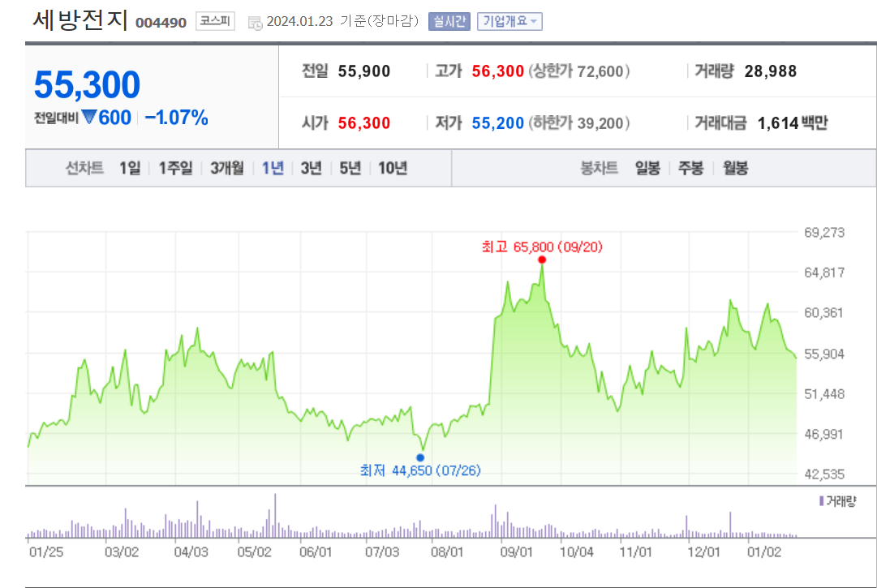Click the 하한가 39,200 text

point(579,123)
